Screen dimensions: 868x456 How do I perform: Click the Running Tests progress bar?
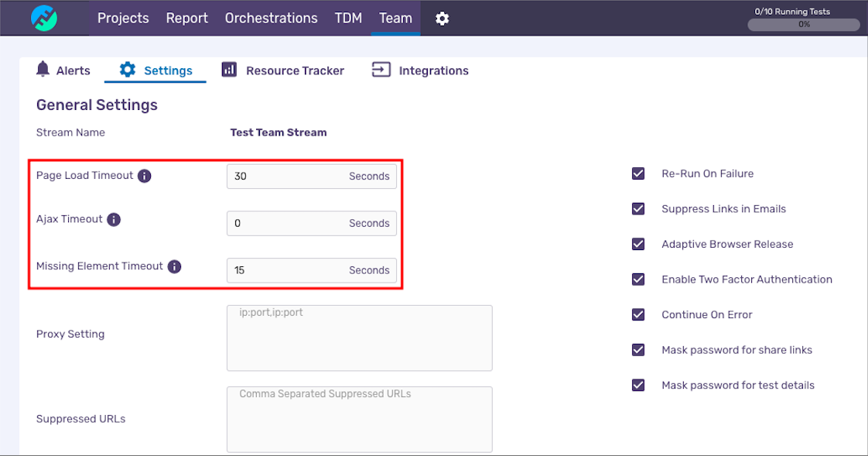[x=803, y=25]
